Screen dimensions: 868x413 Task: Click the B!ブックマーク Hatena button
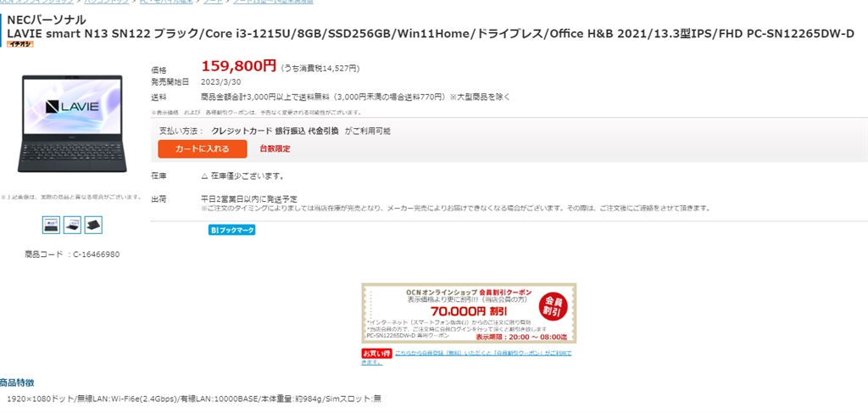(x=232, y=230)
